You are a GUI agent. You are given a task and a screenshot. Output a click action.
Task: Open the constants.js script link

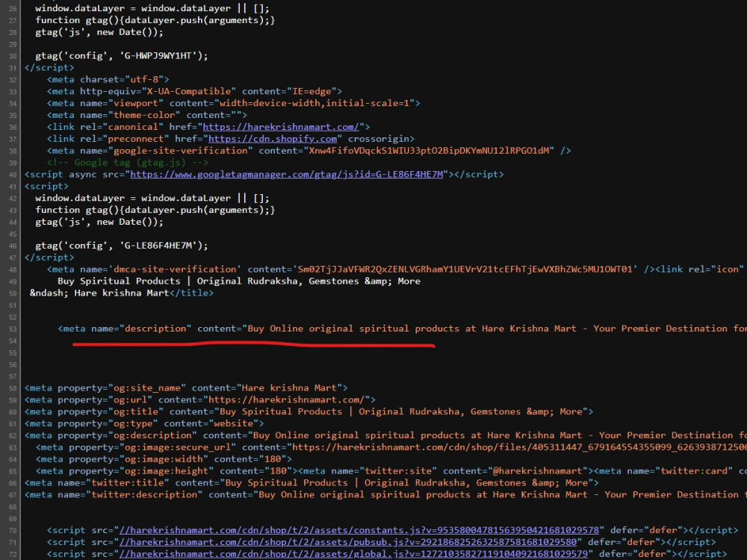point(359,530)
